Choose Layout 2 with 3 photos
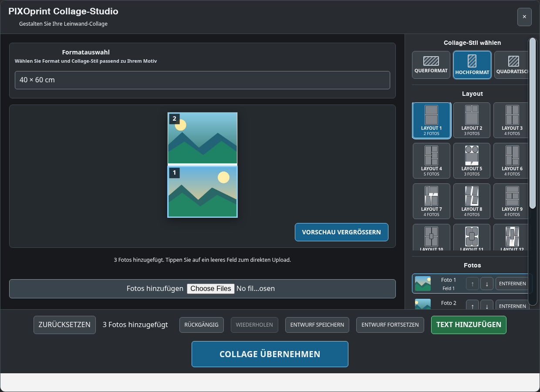This screenshot has height=392, width=540. click(472, 121)
